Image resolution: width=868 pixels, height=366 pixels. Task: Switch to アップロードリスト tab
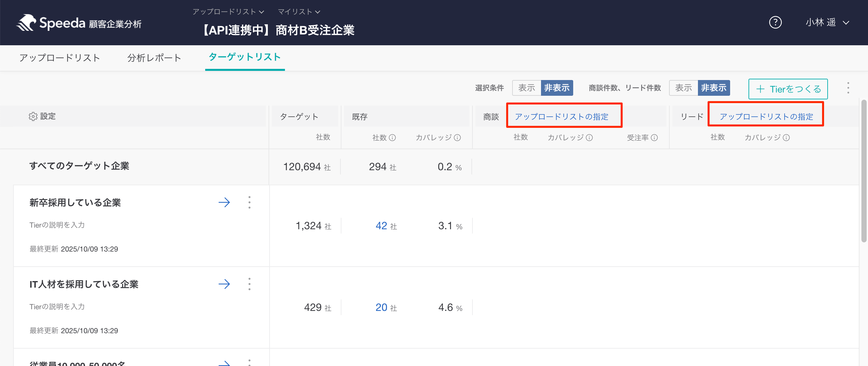(60, 58)
